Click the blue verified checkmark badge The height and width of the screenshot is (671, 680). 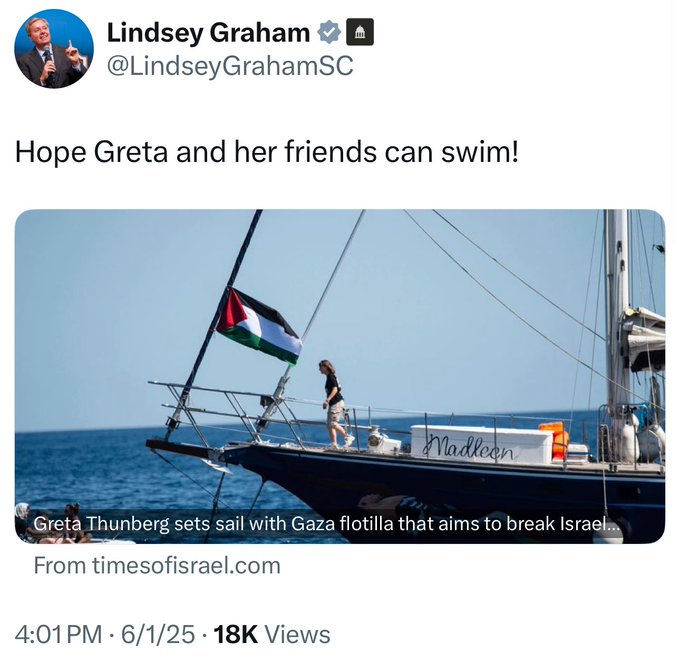tap(329, 33)
